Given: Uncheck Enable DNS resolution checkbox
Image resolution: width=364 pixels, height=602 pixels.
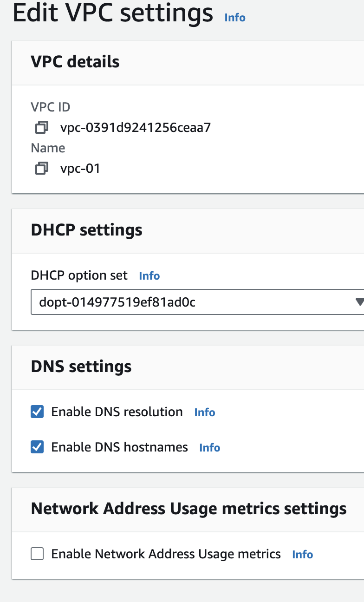Looking at the screenshot, I should 37,412.
